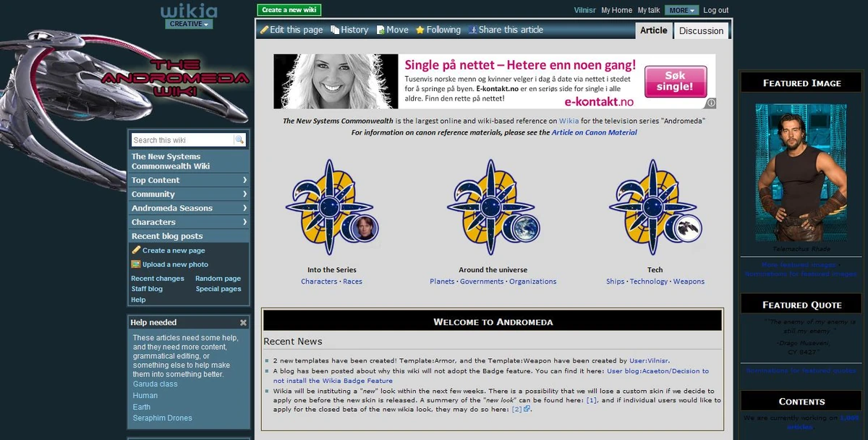
Task: Click the Create a new wiki button
Action: (289, 10)
